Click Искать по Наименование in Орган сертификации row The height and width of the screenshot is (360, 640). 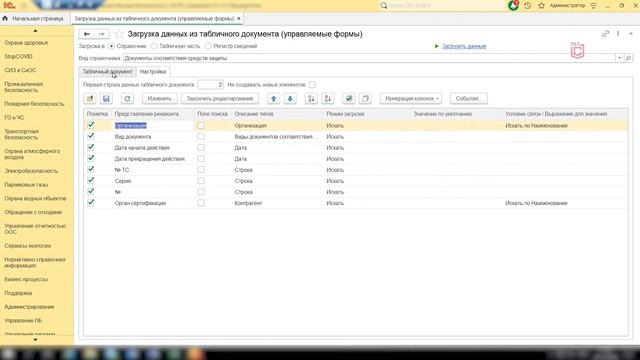pyautogui.click(x=536, y=203)
